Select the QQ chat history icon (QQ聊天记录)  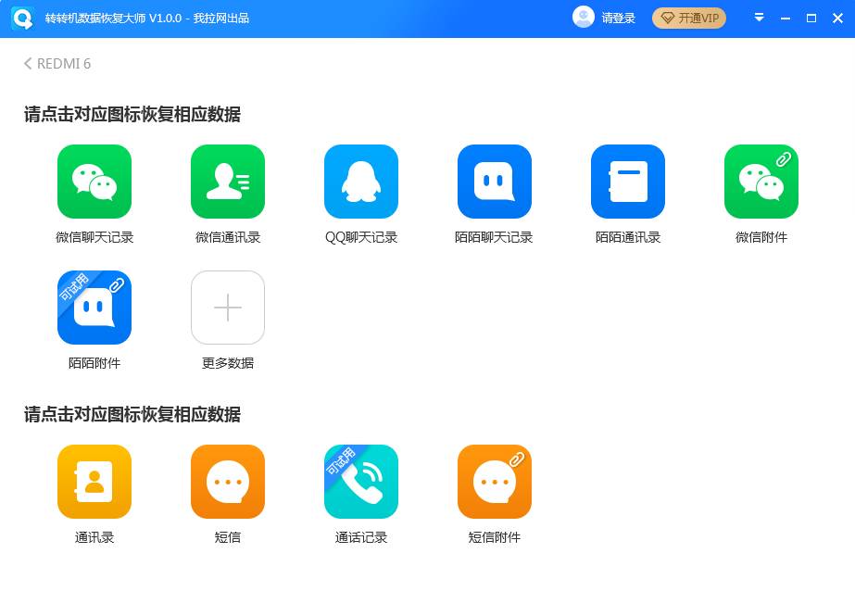pos(361,182)
